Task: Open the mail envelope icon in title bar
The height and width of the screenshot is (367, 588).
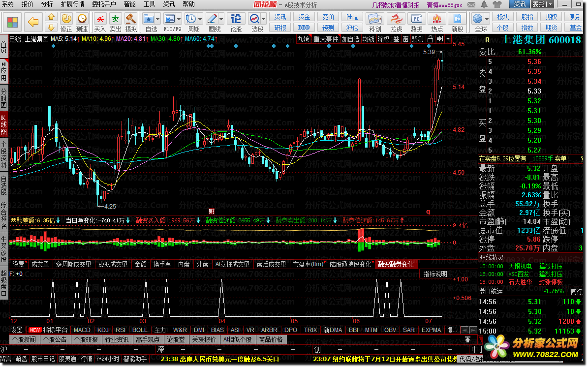Action: (x=471, y=4)
